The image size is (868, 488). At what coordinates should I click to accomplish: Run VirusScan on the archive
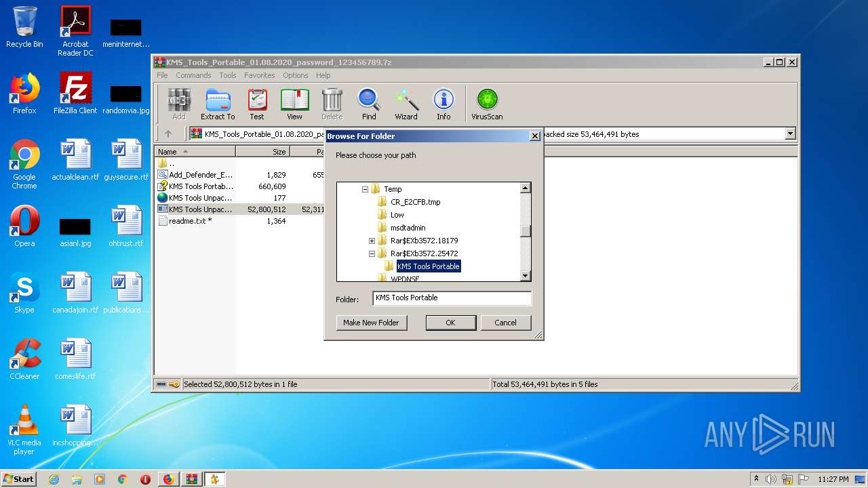coord(487,104)
